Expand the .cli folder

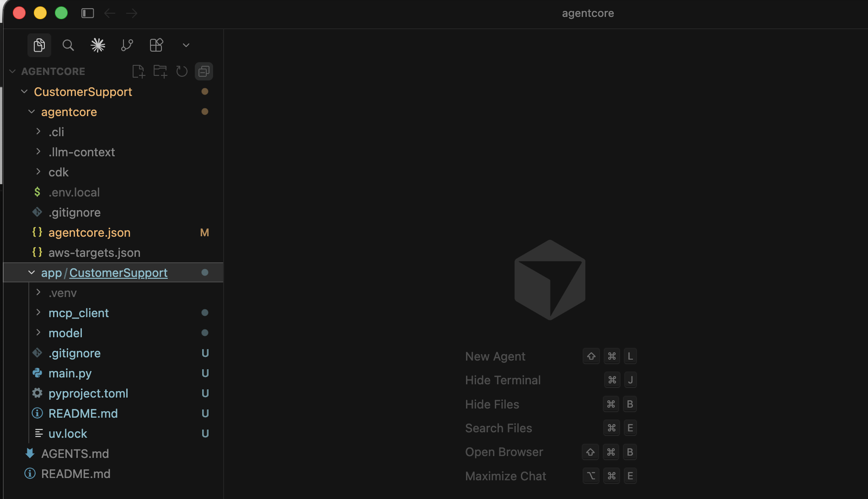tap(56, 132)
